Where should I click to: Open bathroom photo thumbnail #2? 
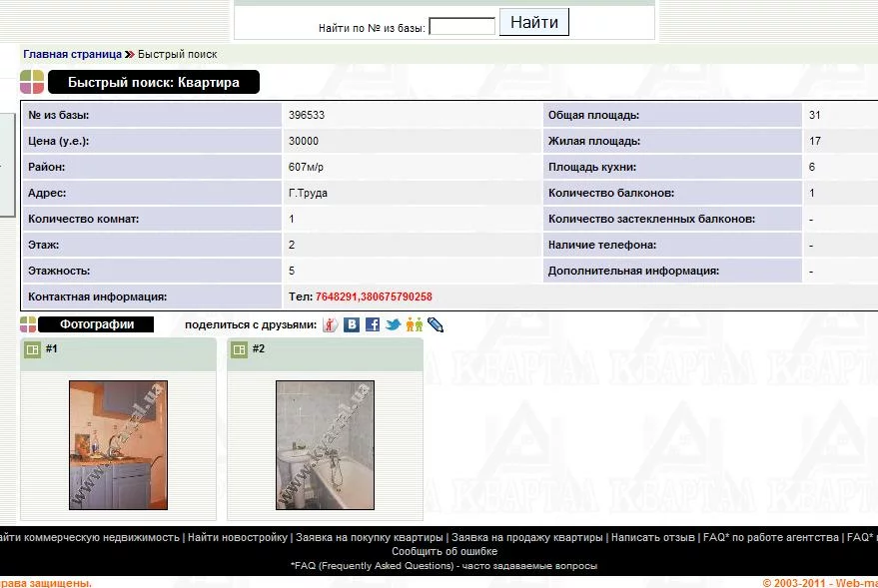pyautogui.click(x=325, y=445)
